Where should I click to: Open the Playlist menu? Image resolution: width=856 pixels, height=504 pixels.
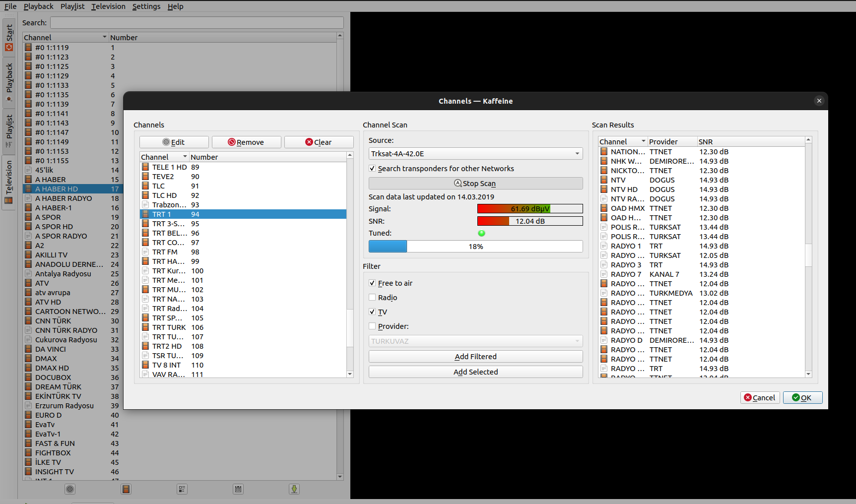[x=72, y=6]
